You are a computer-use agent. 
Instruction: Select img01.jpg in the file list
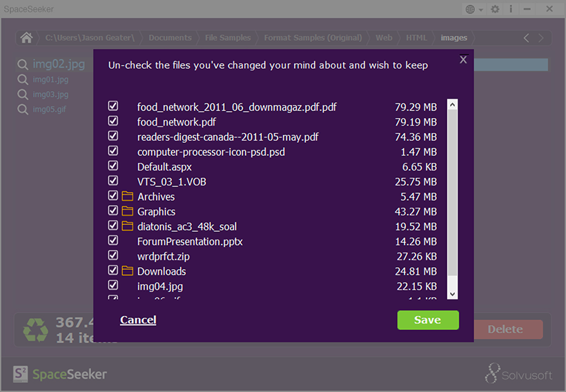click(x=50, y=79)
